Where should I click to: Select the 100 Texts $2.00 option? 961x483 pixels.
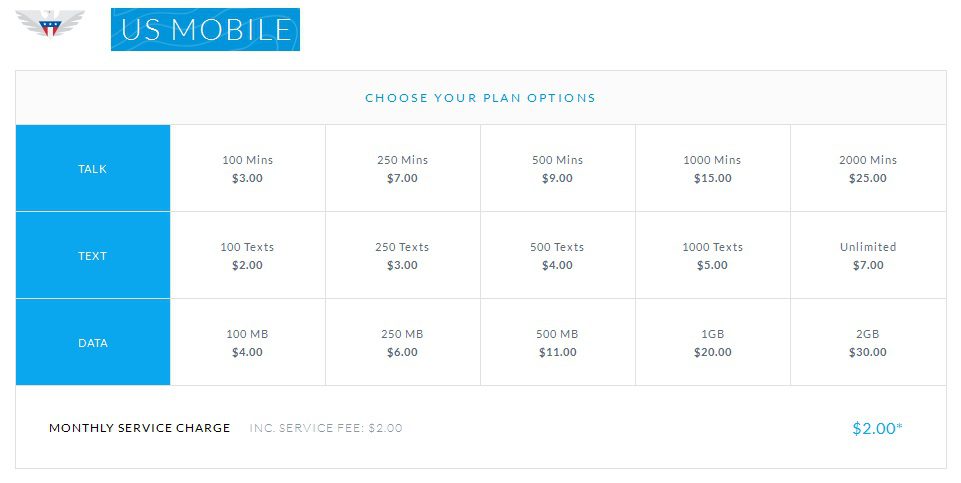click(x=248, y=256)
